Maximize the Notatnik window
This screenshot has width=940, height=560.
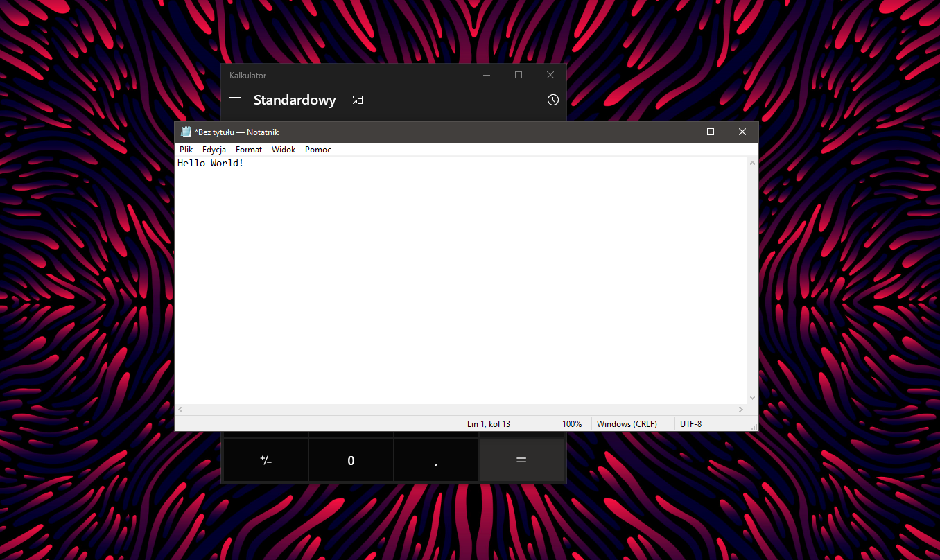pos(711,132)
